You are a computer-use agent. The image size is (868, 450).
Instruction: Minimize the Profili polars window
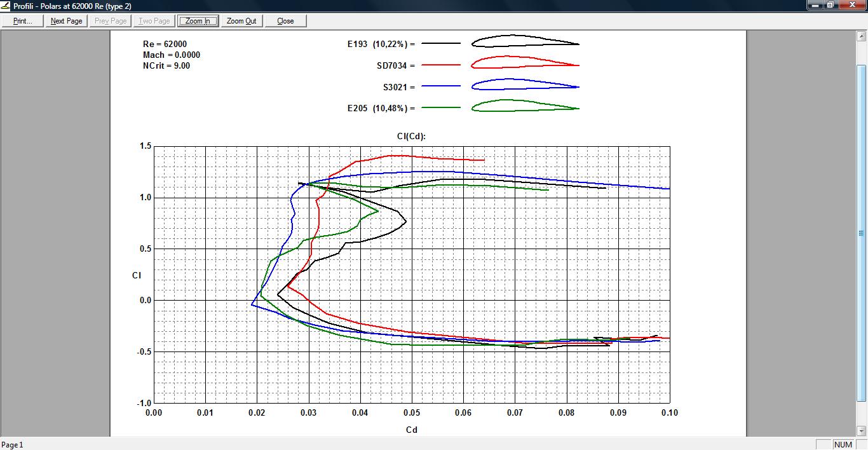click(815, 5)
